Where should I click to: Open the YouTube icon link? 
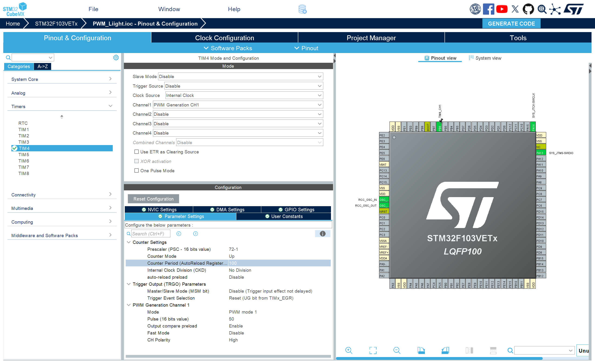[x=502, y=9]
